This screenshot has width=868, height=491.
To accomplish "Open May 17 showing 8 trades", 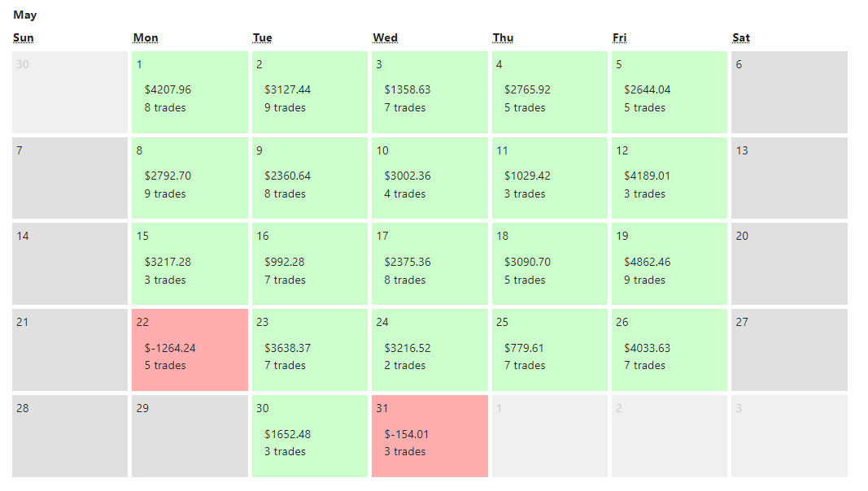I will click(430, 263).
